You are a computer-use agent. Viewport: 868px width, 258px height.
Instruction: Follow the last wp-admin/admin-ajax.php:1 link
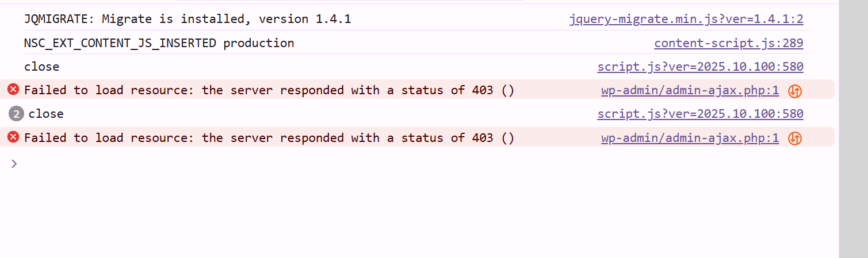click(x=690, y=138)
